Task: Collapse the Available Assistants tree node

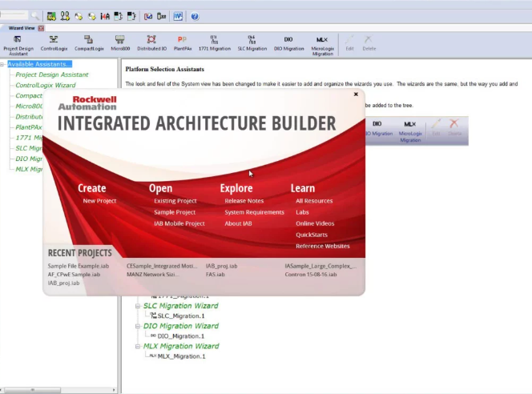Action: (3, 64)
